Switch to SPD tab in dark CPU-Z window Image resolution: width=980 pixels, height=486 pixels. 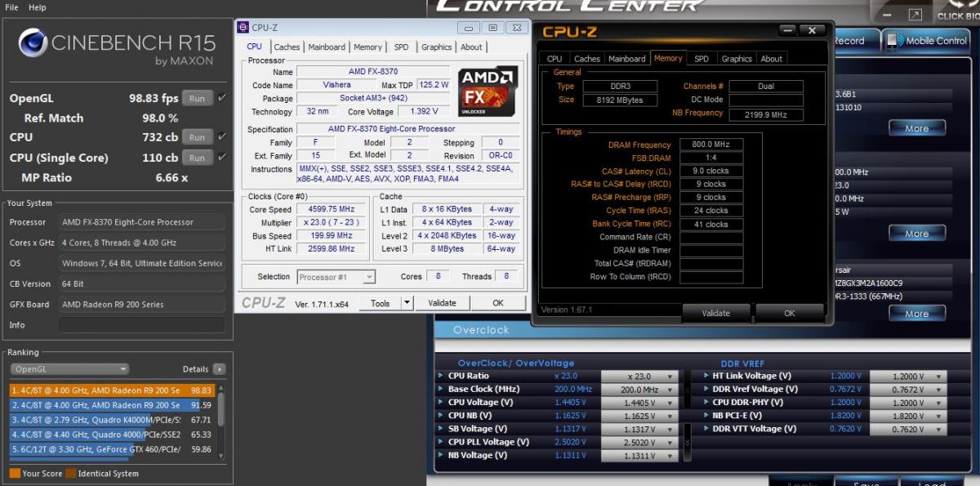702,59
